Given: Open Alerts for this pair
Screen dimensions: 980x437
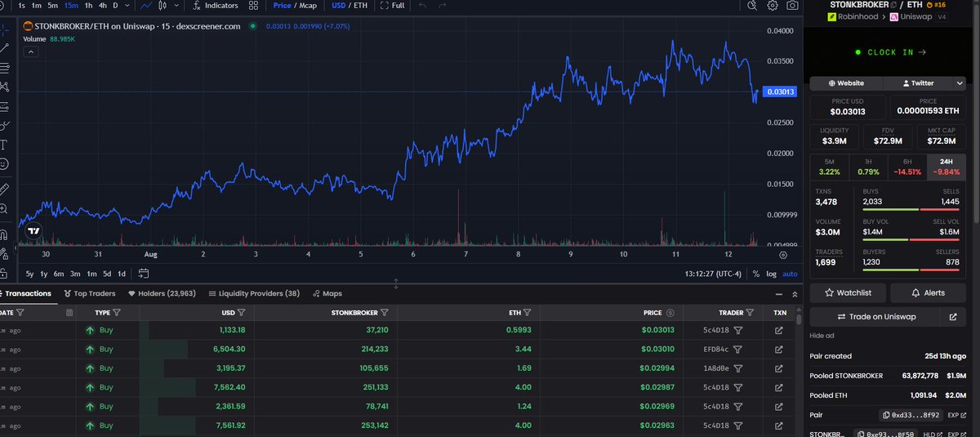Looking at the screenshot, I should pyautogui.click(x=929, y=292).
